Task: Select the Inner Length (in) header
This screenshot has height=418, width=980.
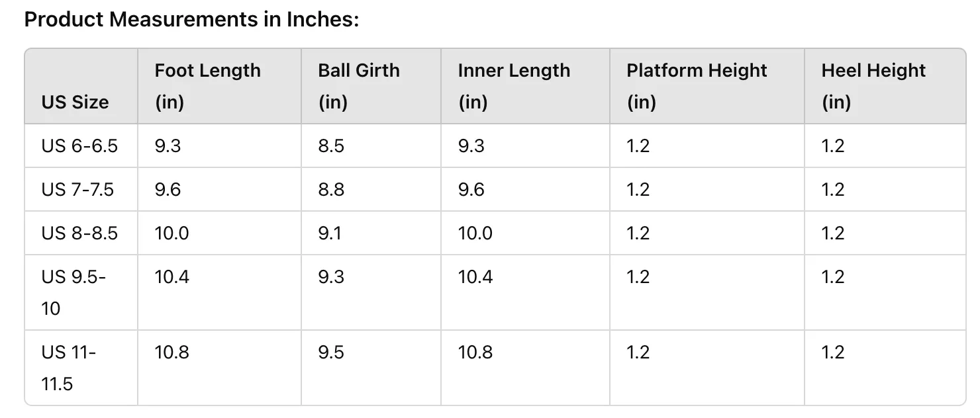Action: 514,86
